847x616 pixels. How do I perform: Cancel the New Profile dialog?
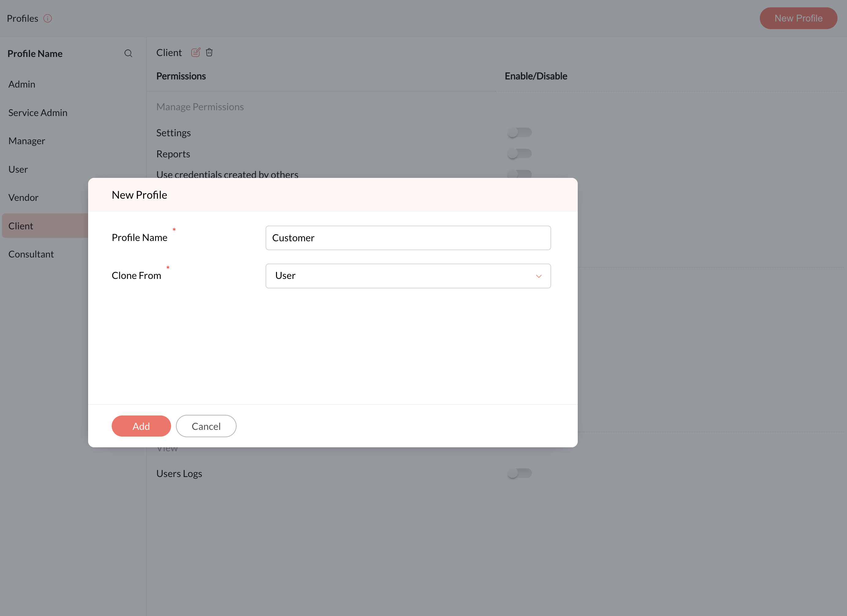(x=206, y=426)
